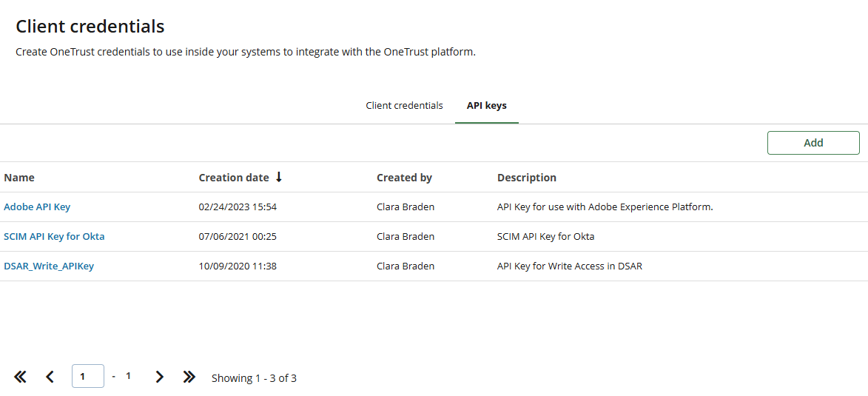Click Clara Braden in the DSAR_Write_APIKey row

point(406,266)
